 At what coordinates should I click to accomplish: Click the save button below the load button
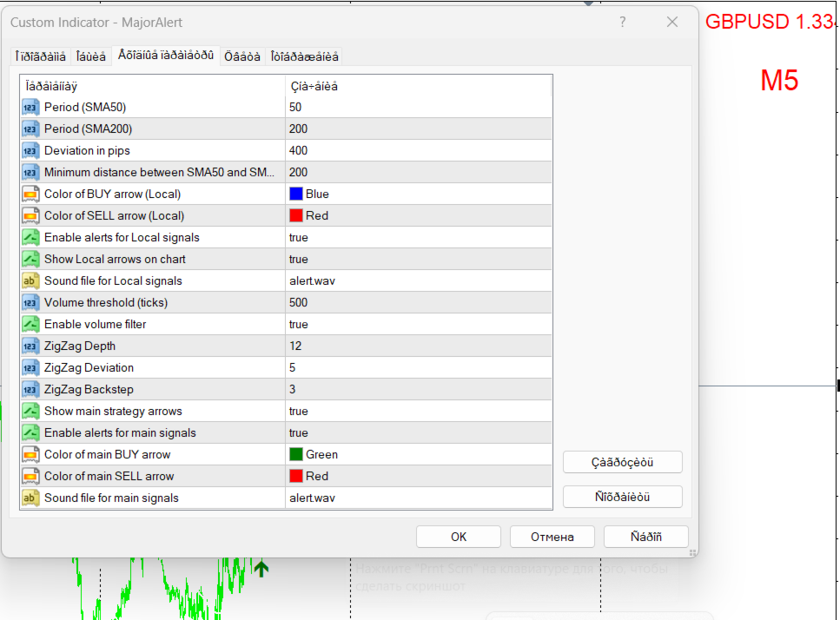click(623, 497)
